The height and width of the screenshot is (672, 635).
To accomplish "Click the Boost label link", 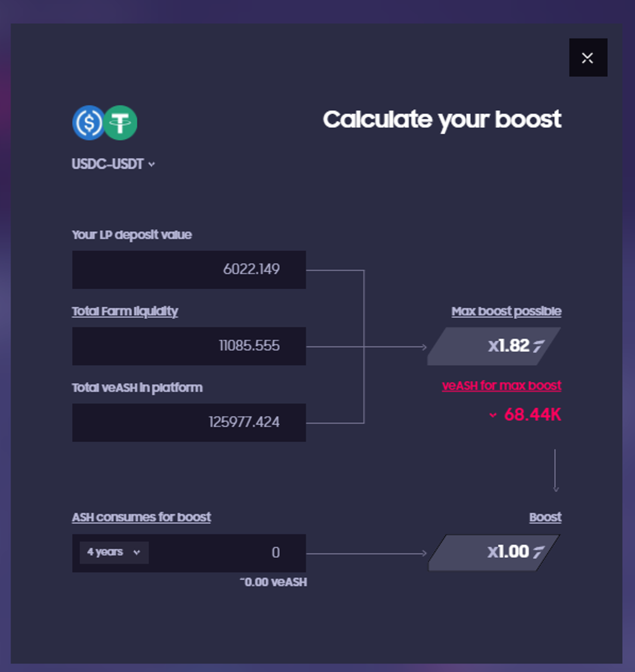I will point(545,517).
